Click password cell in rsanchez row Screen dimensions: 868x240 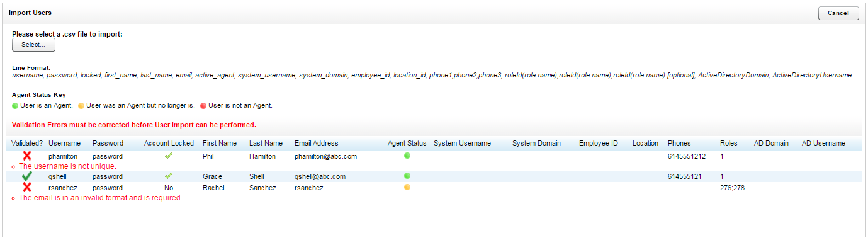point(108,188)
